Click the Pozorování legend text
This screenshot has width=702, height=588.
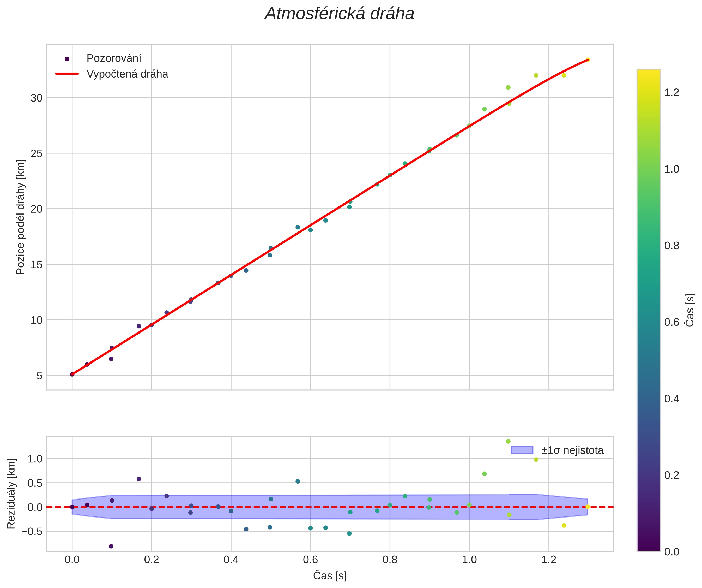click(114, 58)
